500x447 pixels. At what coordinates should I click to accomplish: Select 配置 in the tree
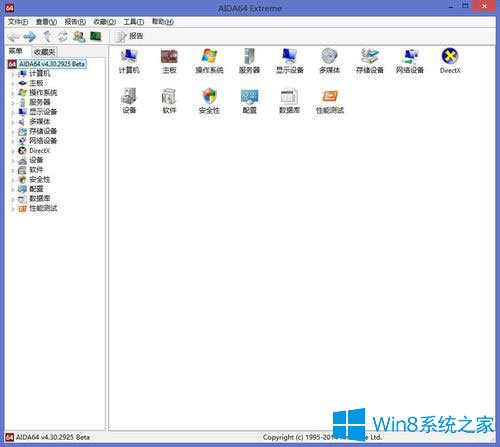click(x=36, y=189)
